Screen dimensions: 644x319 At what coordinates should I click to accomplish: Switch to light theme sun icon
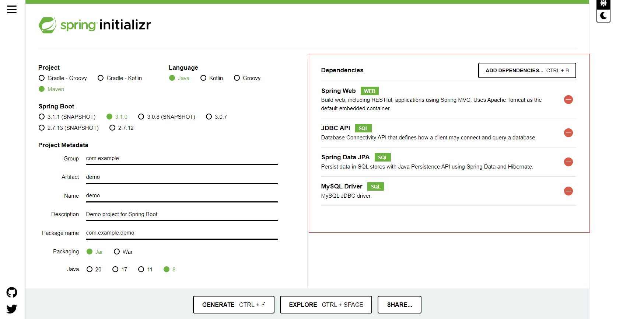603,4
